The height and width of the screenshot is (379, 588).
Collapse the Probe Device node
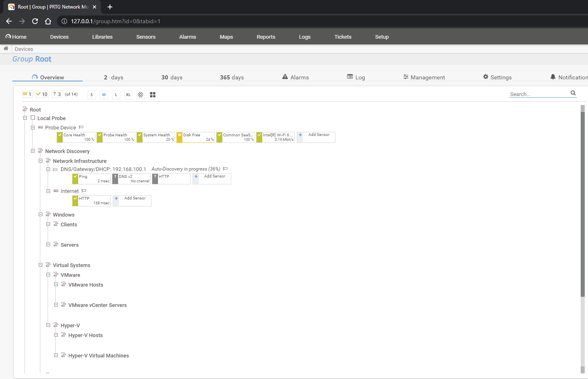[33, 127]
